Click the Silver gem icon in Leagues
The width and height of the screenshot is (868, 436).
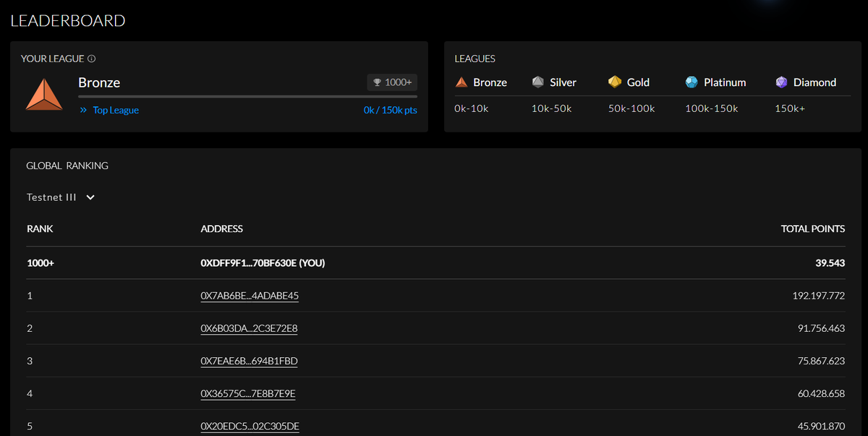tap(537, 82)
